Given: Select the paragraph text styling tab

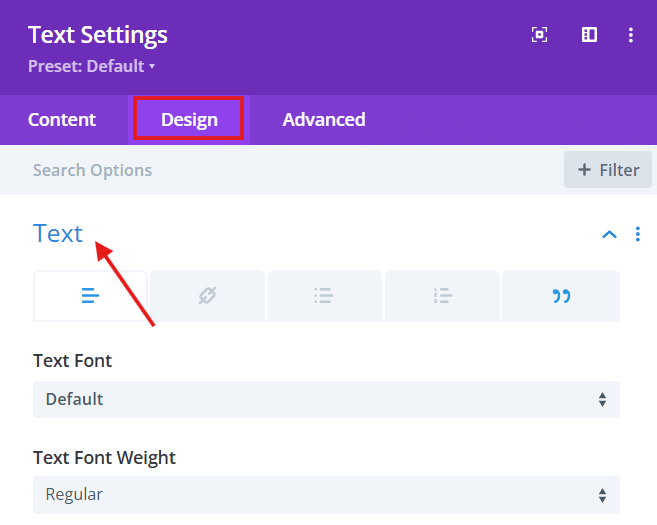Looking at the screenshot, I should click(x=90, y=296).
